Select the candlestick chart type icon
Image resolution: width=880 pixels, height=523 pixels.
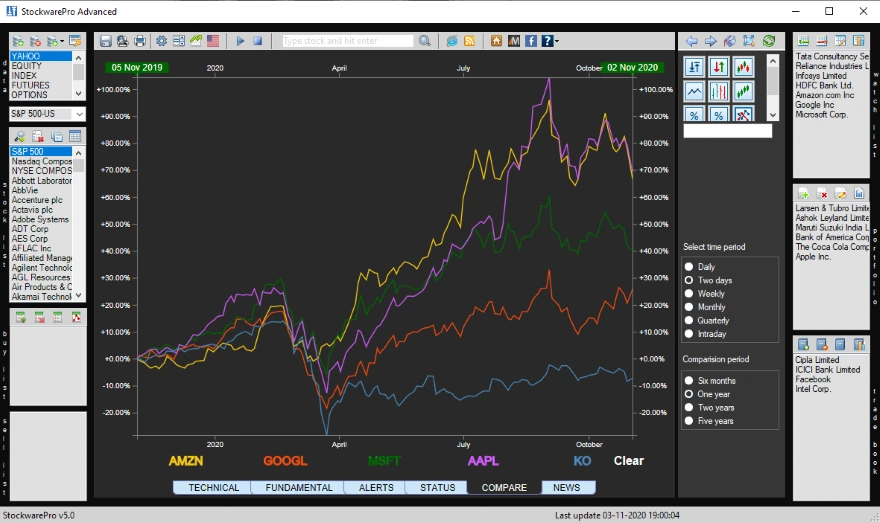tap(743, 67)
